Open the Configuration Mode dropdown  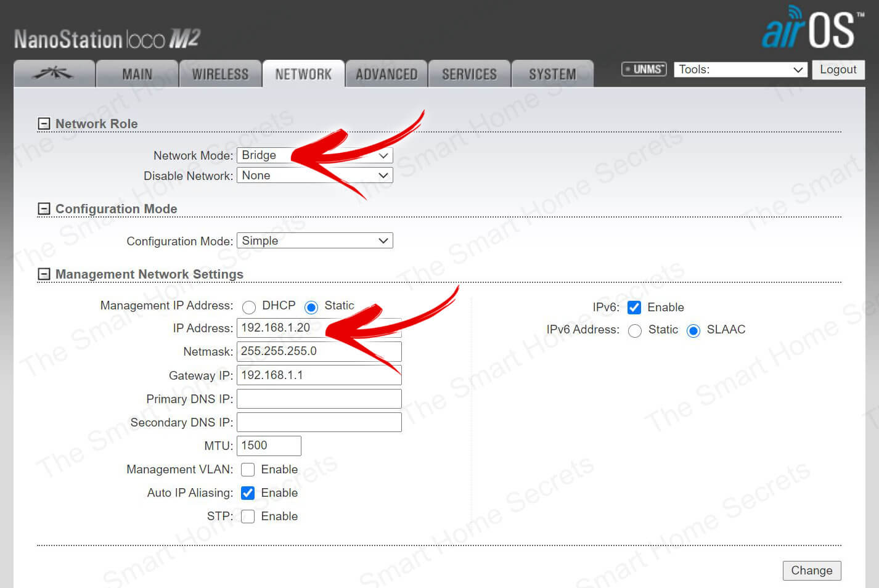[314, 241]
